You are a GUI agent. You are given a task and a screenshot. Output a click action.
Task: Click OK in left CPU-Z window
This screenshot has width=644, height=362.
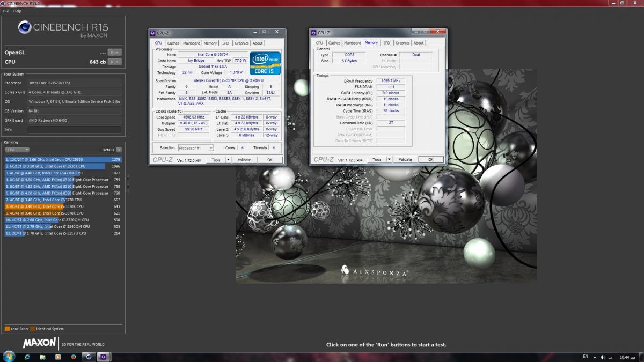click(x=270, y=160)
